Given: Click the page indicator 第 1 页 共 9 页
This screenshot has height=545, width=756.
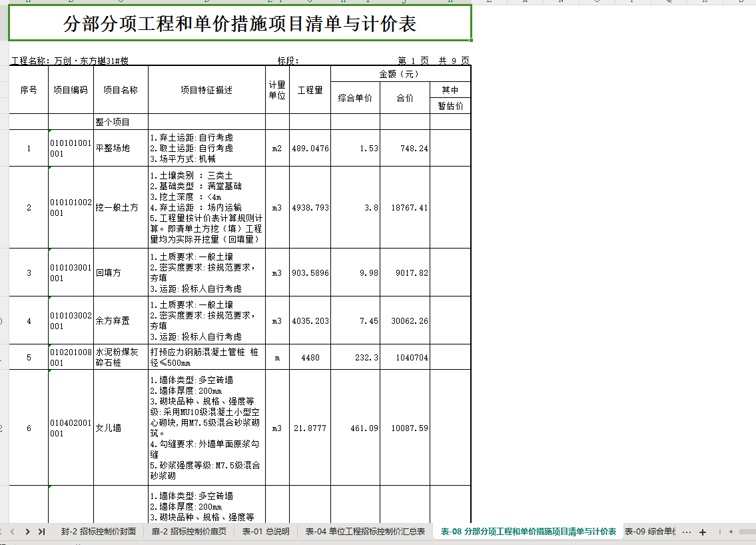Looking at the screenshot, I should coord(434,61).
